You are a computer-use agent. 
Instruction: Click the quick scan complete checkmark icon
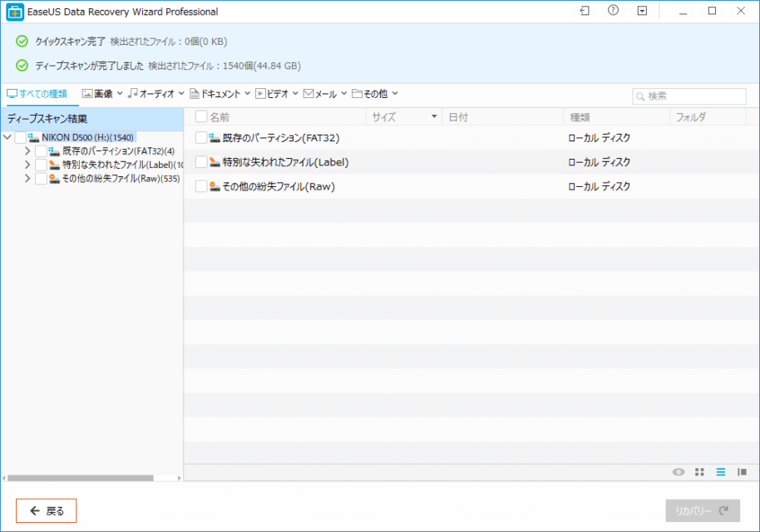tap(22, 42)
